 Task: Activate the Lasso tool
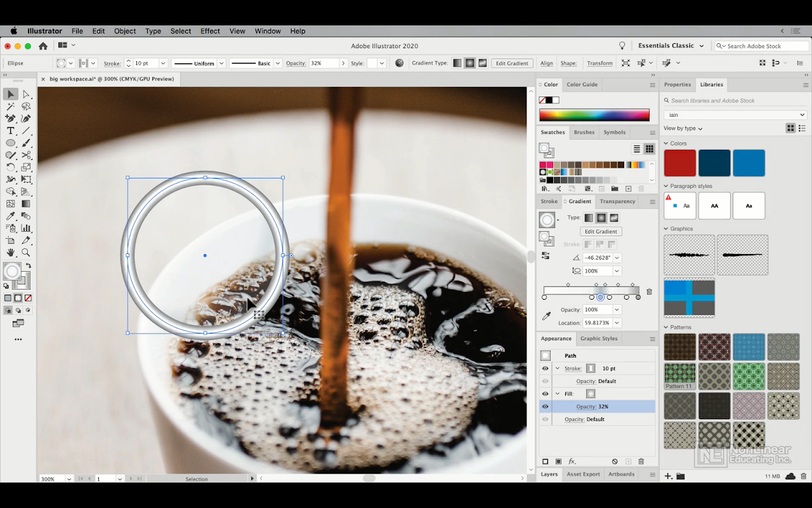click(x=26, y=107)
